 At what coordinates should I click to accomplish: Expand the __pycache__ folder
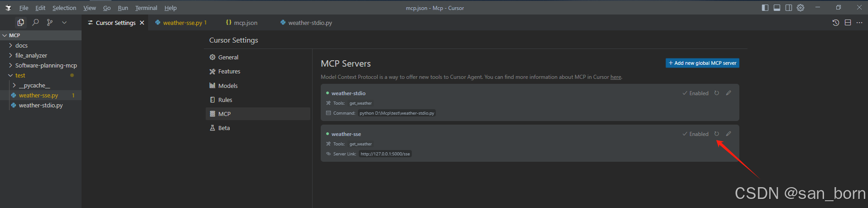(x=41, y=85)
